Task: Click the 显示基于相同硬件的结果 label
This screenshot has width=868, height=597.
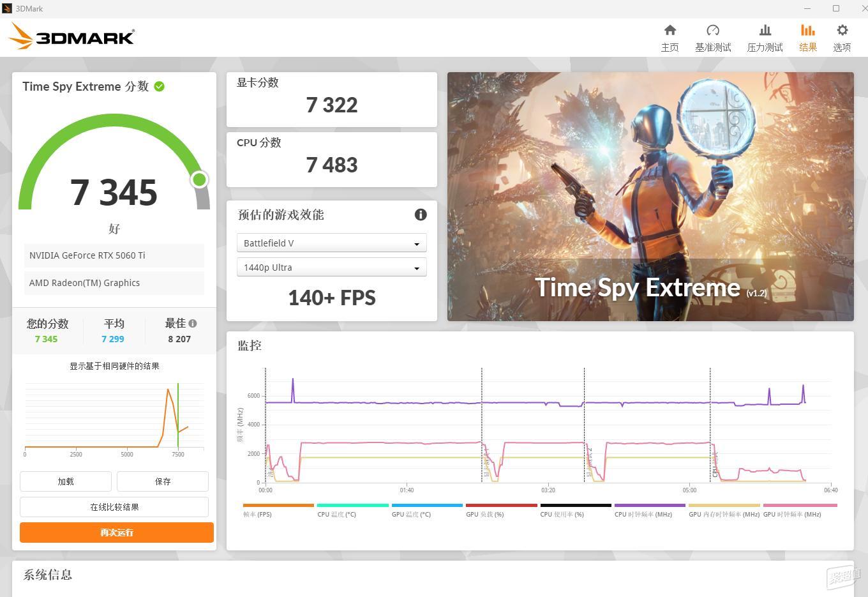Action: click(114, 366)
